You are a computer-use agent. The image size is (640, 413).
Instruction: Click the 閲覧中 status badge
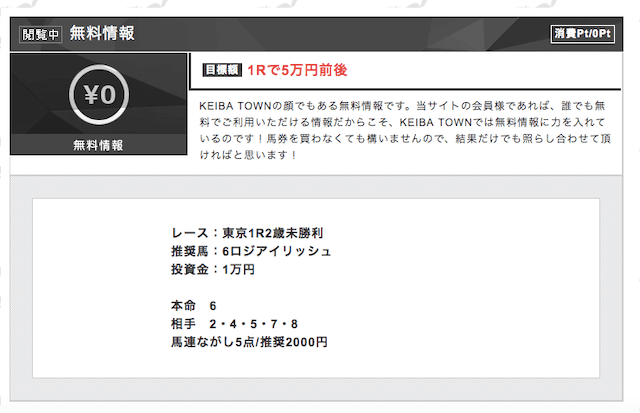point(41,33)
